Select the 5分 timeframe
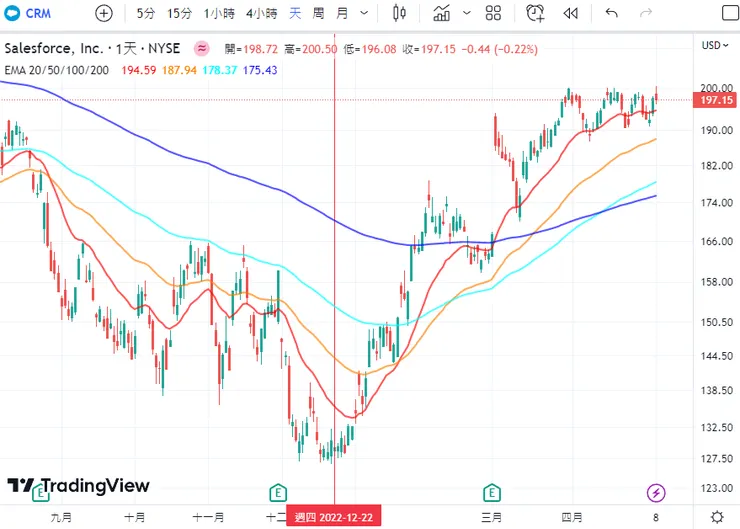 point(146,13)
